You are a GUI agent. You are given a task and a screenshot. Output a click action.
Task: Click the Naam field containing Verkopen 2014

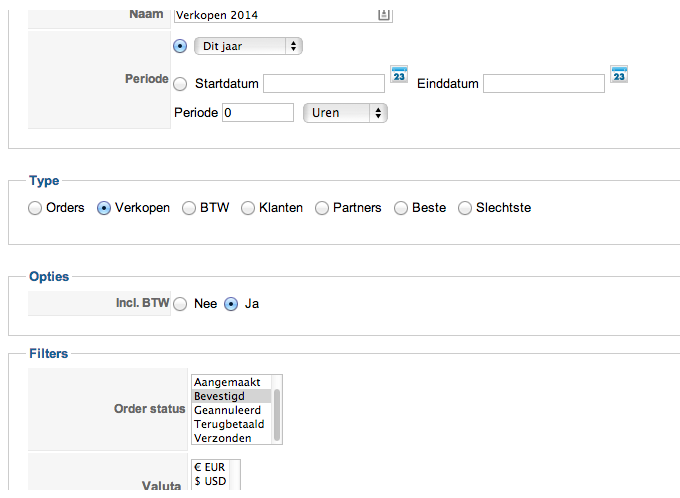(x=283, y=15)
